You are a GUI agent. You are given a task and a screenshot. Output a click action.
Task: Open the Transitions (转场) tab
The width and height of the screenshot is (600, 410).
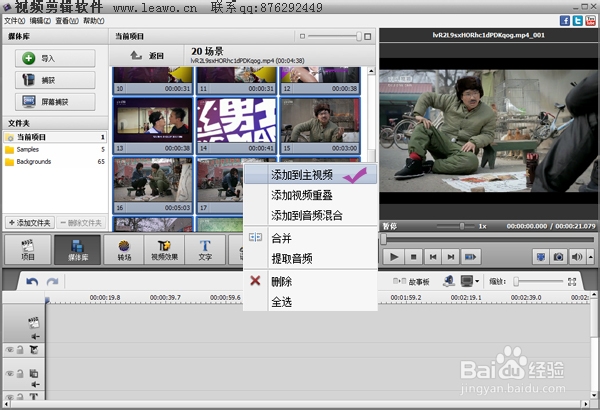[x=124, y=250]
